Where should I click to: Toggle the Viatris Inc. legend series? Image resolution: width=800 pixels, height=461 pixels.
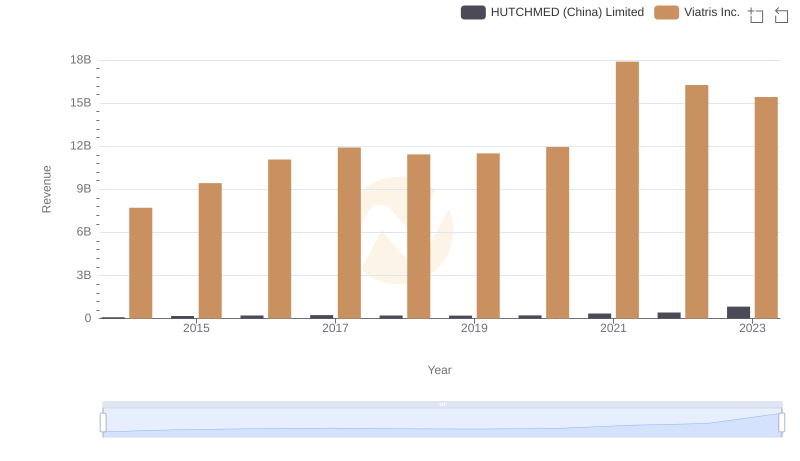[x=697, y=12]
